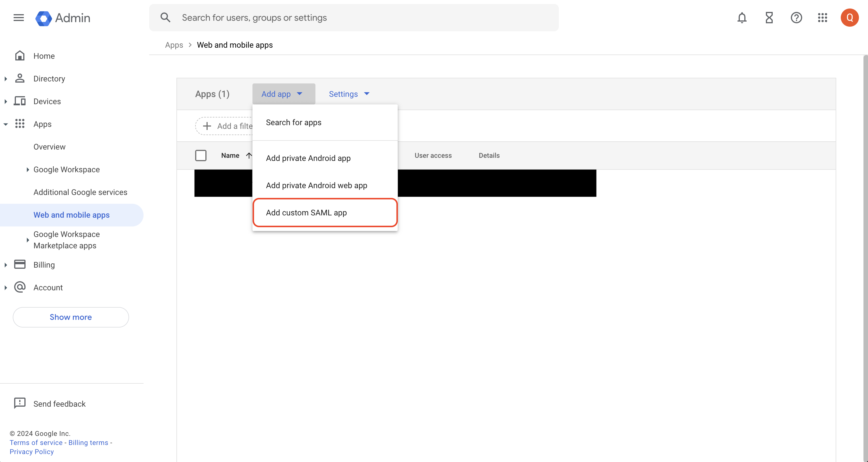Open the tasks hourglass icon
This screenshot has height=462, width=868.
(x=769, y=18)
